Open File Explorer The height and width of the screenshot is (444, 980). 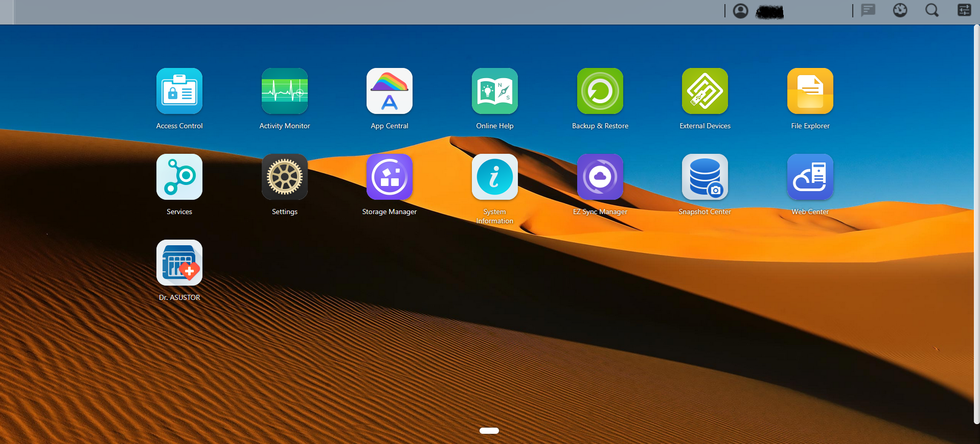(810, 91)
